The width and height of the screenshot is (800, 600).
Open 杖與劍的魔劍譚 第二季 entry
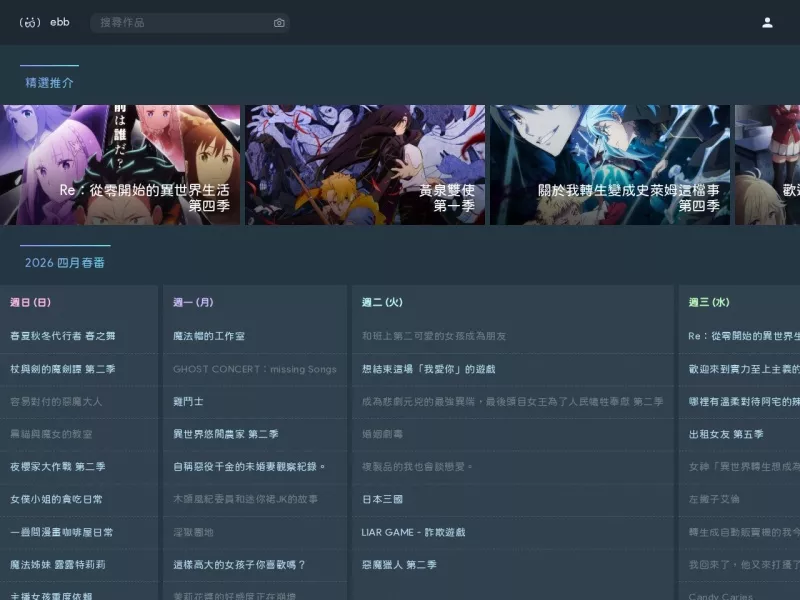click(63, 369)
